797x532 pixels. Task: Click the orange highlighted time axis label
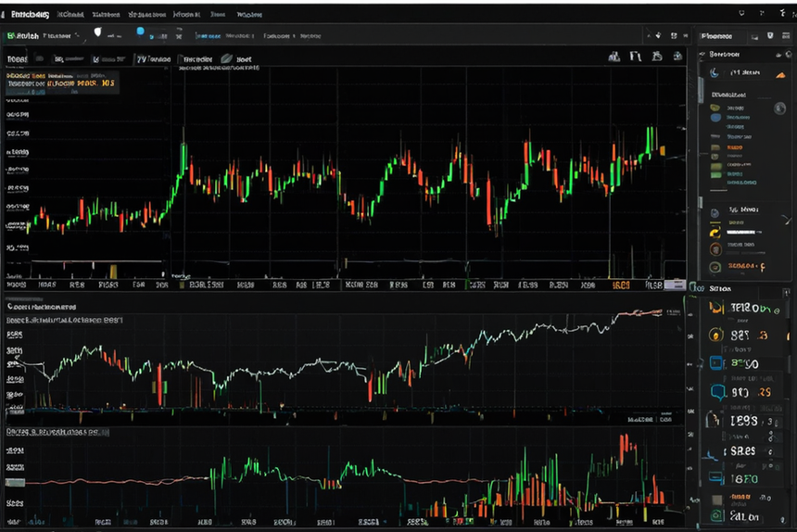[x=621, y=285]
